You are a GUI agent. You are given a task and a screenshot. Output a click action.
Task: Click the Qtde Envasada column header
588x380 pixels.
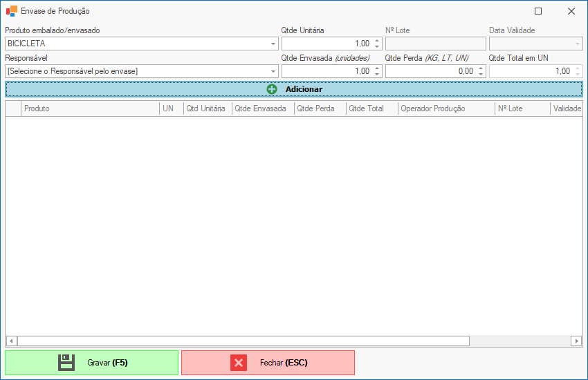point(262,108)
